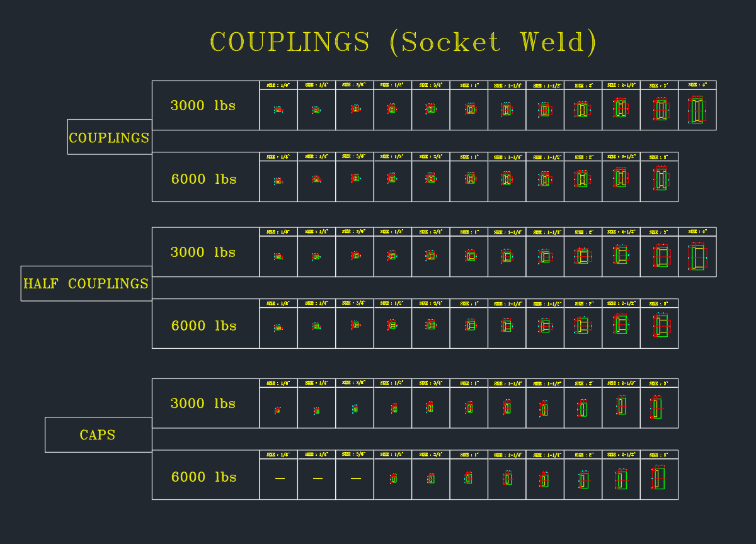Select the COUPLINGS category label box
The height and width of the screenshot is (544, 756).
(109, 137)
